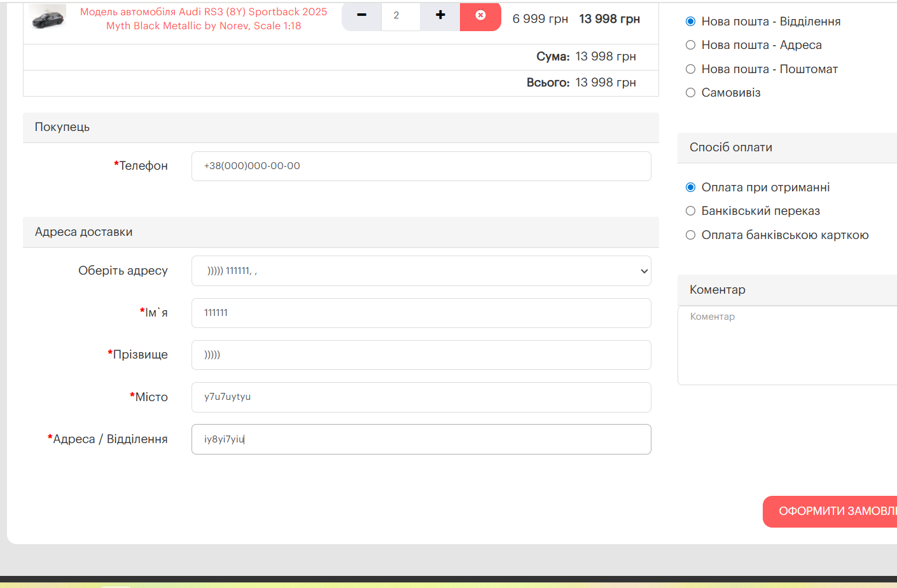Choose Самовивіз pickup option
The height and width of the screenshot is (588, 897).
point(690,93)
